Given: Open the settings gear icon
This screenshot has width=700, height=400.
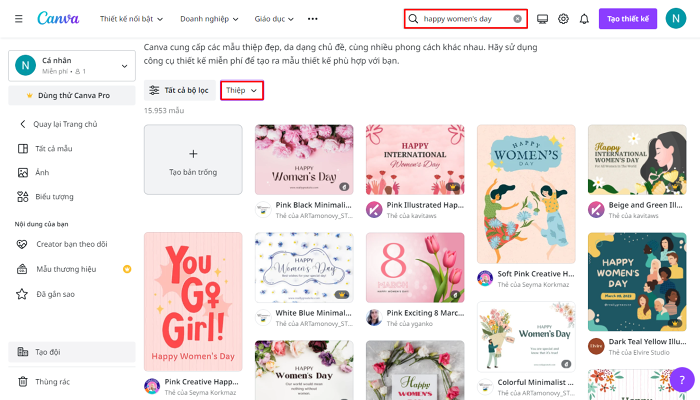Looking at the screenshot, I should pos(563,19).
